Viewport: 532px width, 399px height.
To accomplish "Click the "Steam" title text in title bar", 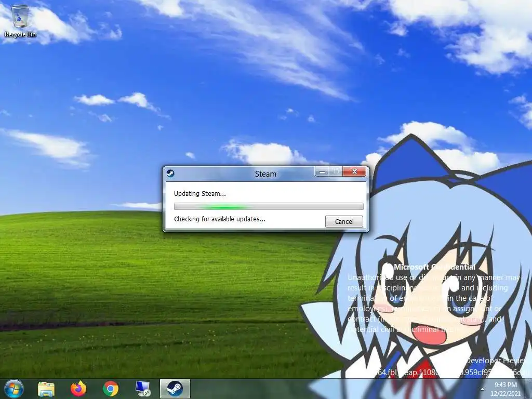I will (x=265, y=174).
